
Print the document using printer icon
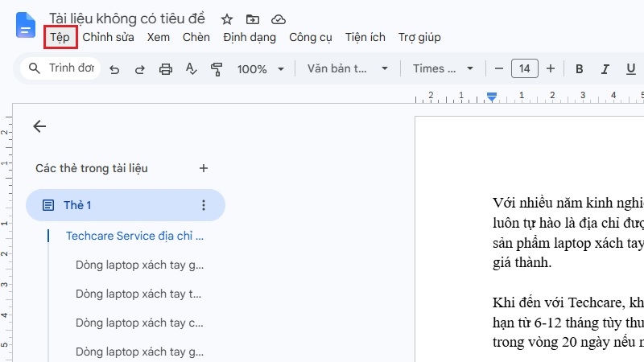(166, 69)
